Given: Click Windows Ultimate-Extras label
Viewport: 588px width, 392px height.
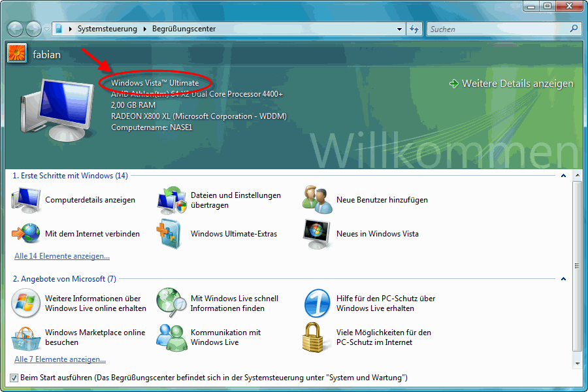Looking at the screenshot, I should tap(234, 234).
